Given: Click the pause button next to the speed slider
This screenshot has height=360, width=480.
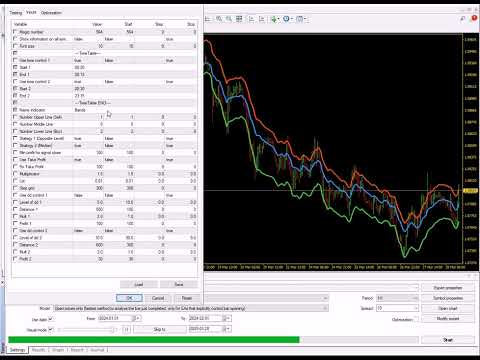Looking at the screenshot, I should 126,330.
